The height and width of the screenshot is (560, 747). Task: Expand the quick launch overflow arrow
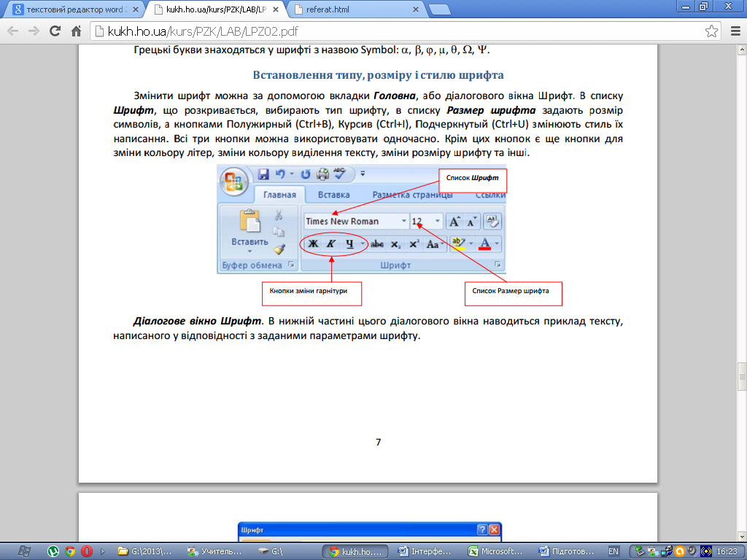[103, 551]
